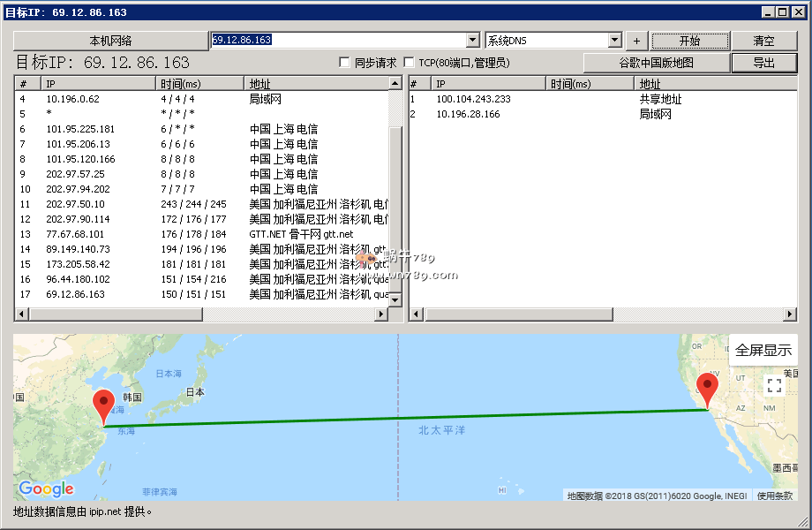Click the Google logo on the map

coord(46,489)
